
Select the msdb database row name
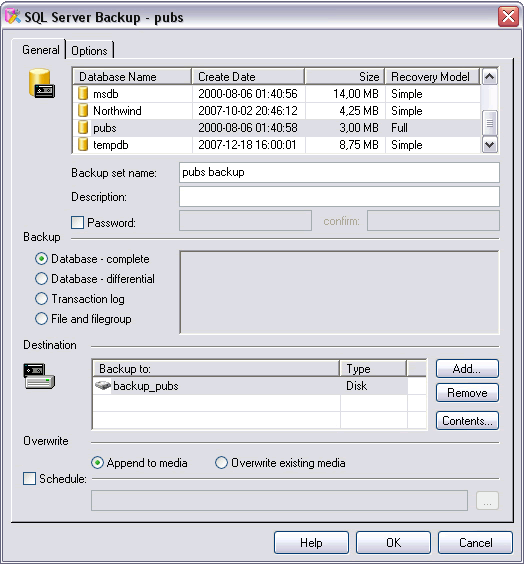point(106,94)
